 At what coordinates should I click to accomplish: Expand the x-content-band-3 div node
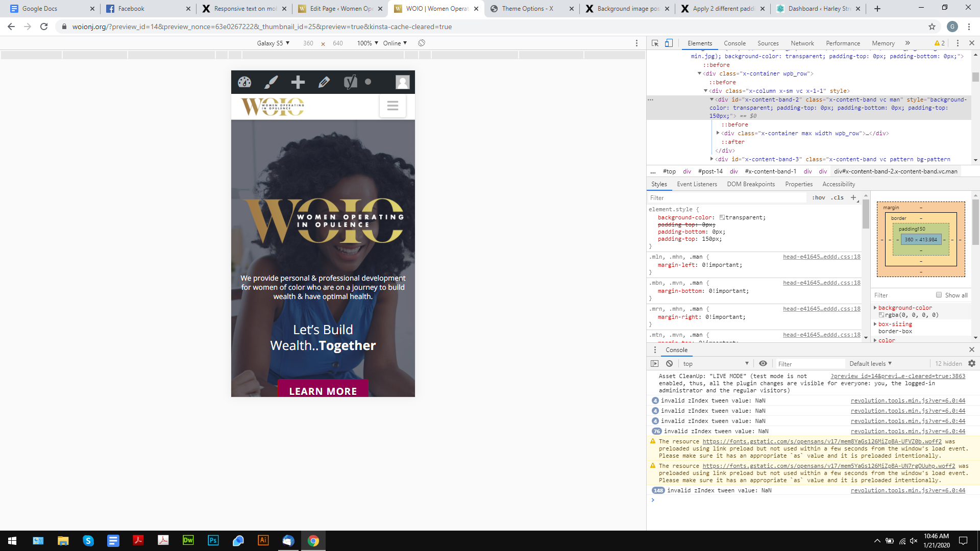coord(712,159)
